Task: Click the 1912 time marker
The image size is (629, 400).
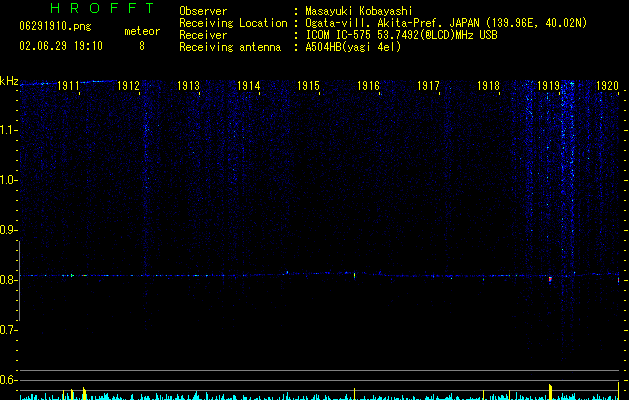Action: tap(128, 86)
